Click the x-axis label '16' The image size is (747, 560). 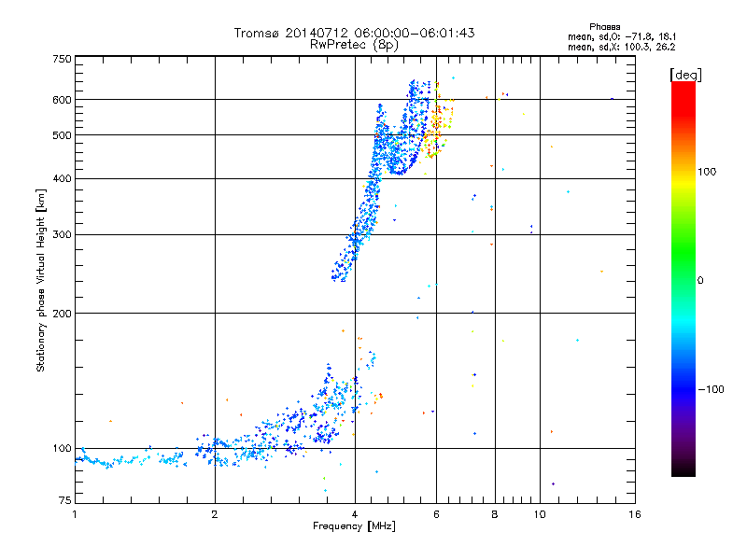coord(635,514)
